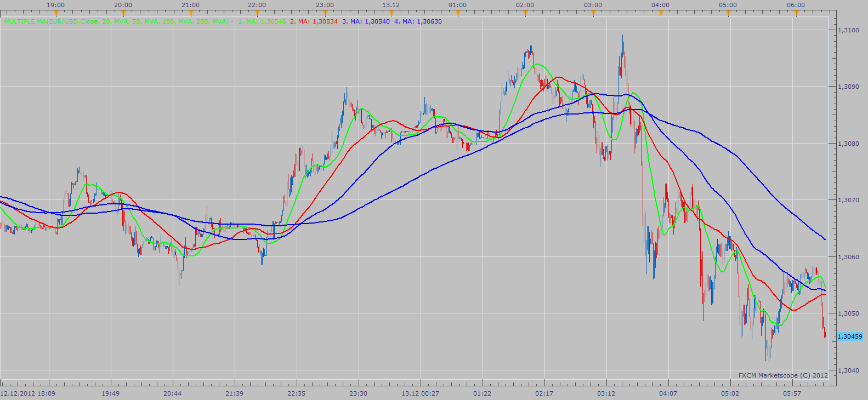Select the orange marker below 02:00

525,13
